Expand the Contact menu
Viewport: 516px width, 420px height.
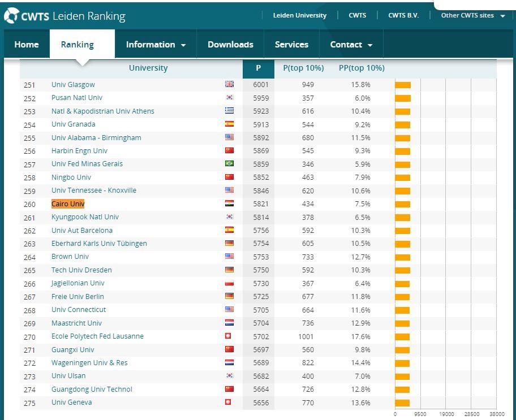click(351, 45)
